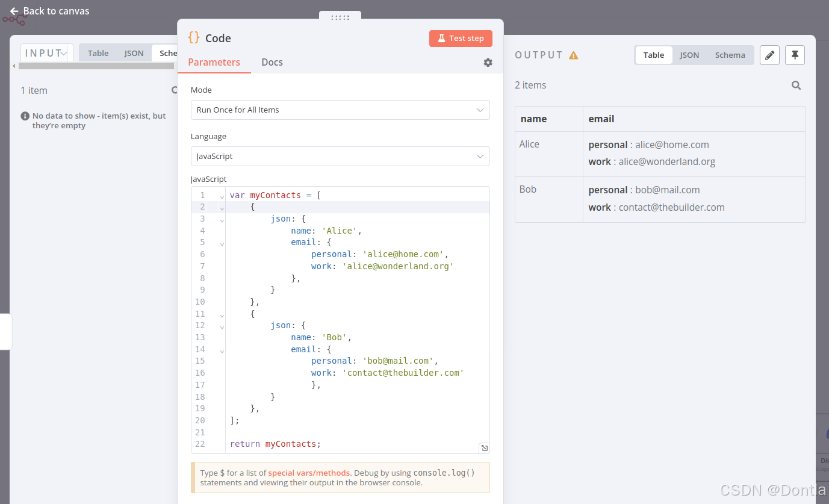The image size is (829, 504).
Task: Collapse code fold arrow on line 14
Action: (222, 350)
